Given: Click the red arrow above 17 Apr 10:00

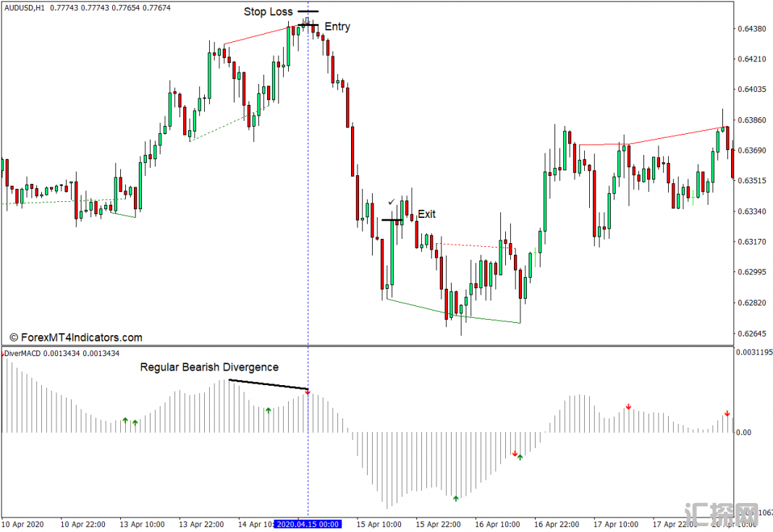Looking at the screenshot, I should (628, 407).
